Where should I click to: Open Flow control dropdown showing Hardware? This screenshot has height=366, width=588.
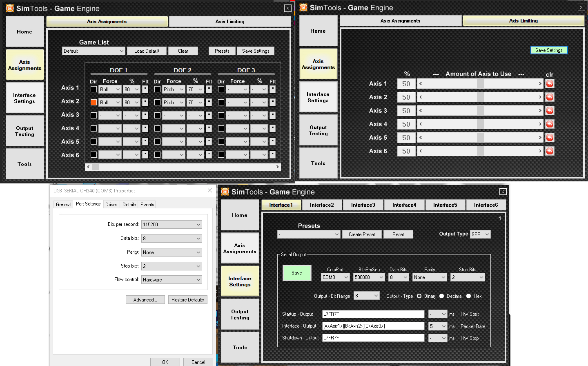click(171, 280)
